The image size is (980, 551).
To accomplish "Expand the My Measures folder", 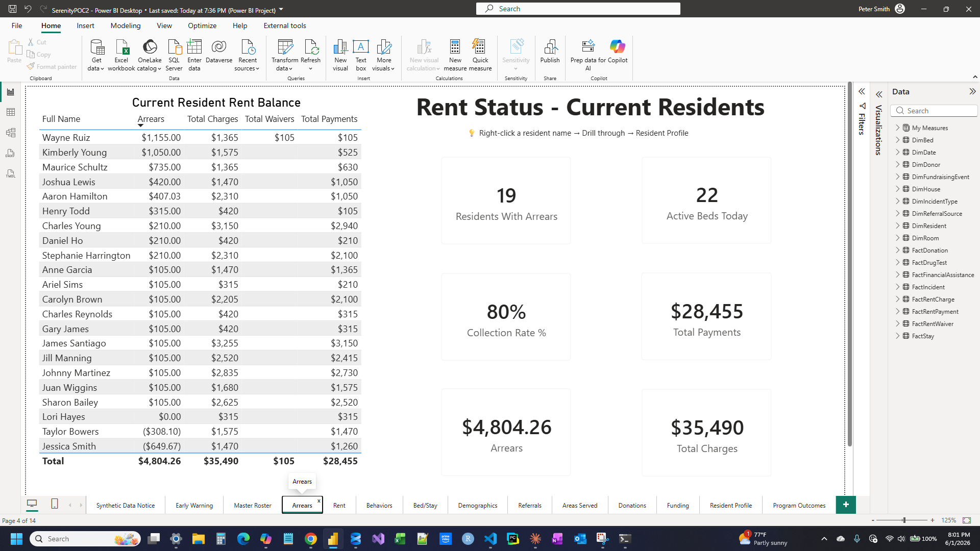I will 897,128.
